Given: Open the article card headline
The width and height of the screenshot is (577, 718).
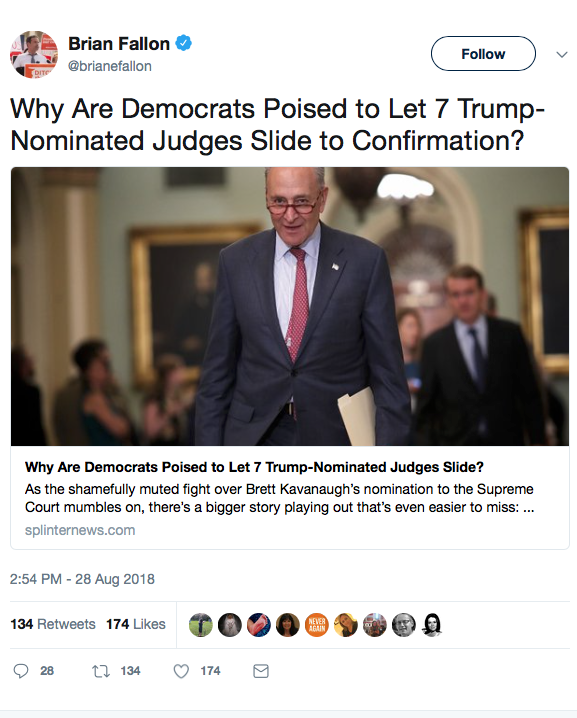Looking at the screenshot, I should pos(254,467).
